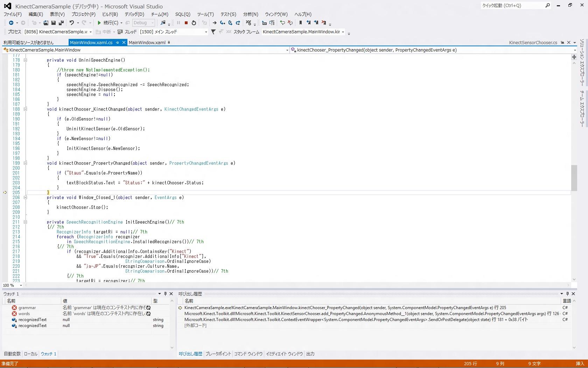Restart the debugging session

(194, 23)
